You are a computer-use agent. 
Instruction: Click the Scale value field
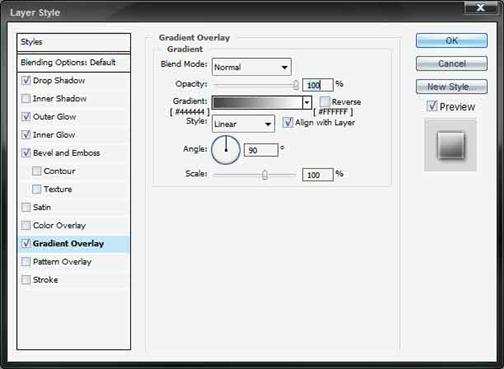[317, 175]
